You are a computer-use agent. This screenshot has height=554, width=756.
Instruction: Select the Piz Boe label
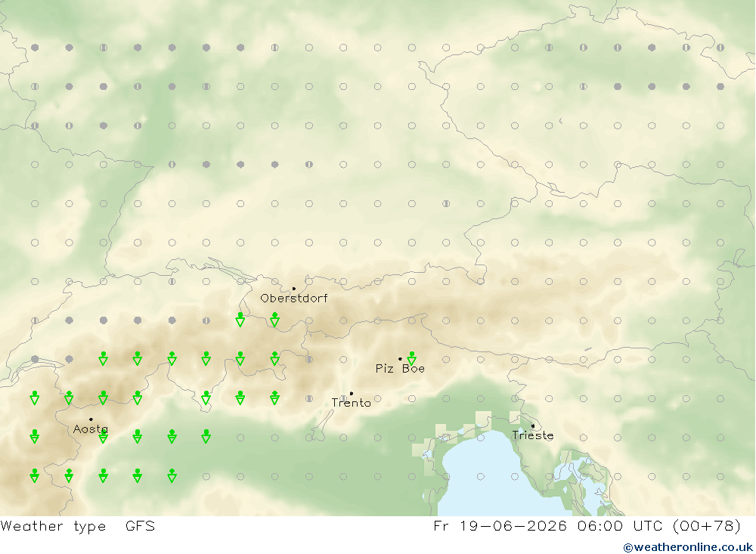pos(400,369)
